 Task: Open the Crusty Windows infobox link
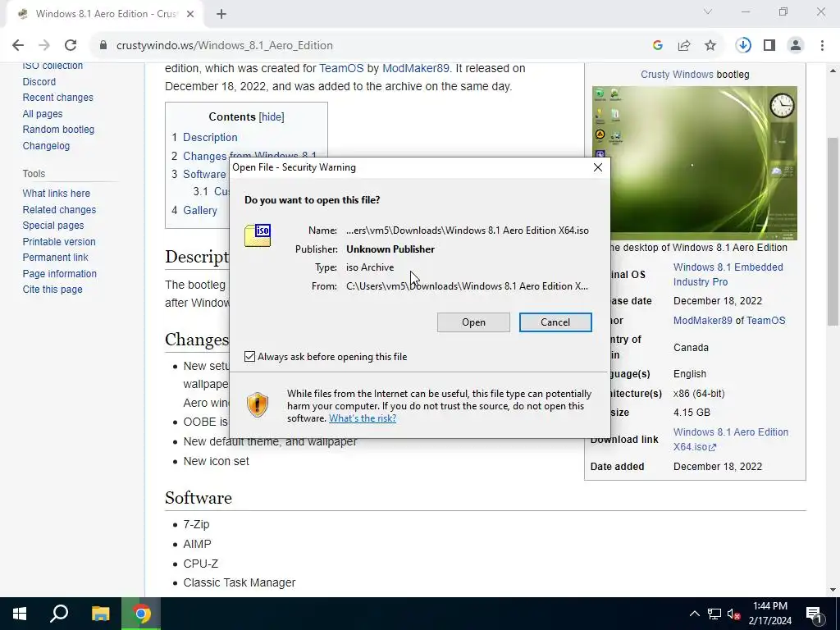click(x=677, y=75)
